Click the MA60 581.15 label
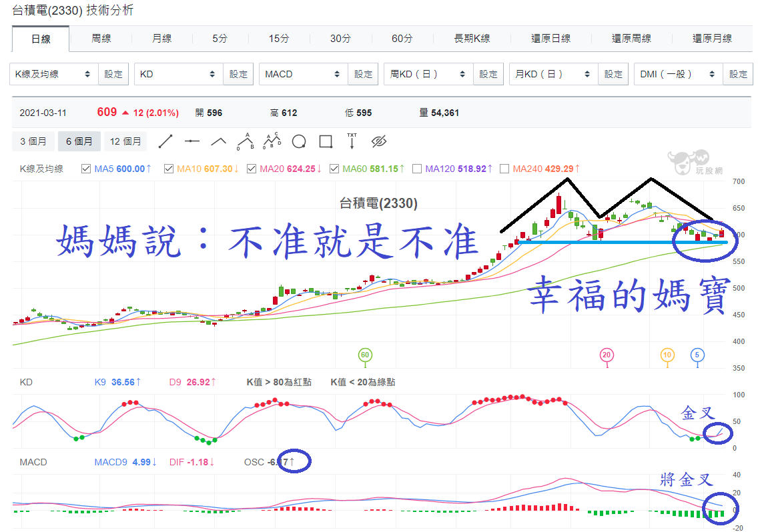 [x=373, y=169]
